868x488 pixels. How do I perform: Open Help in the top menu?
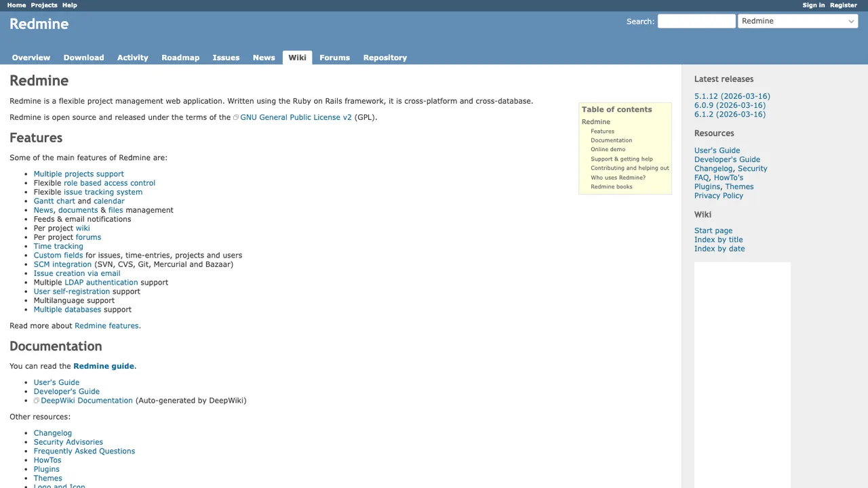click(69, 5)
